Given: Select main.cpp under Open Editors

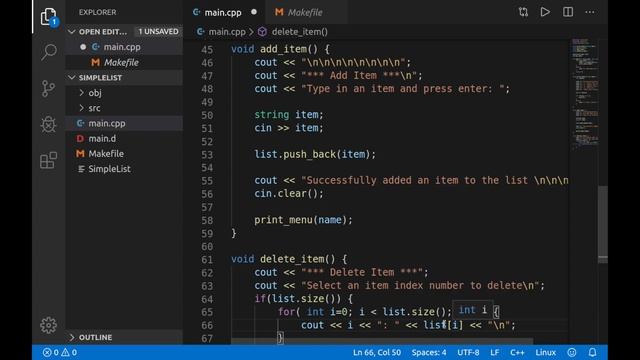Looking at the screenshot, I should 124,47.
